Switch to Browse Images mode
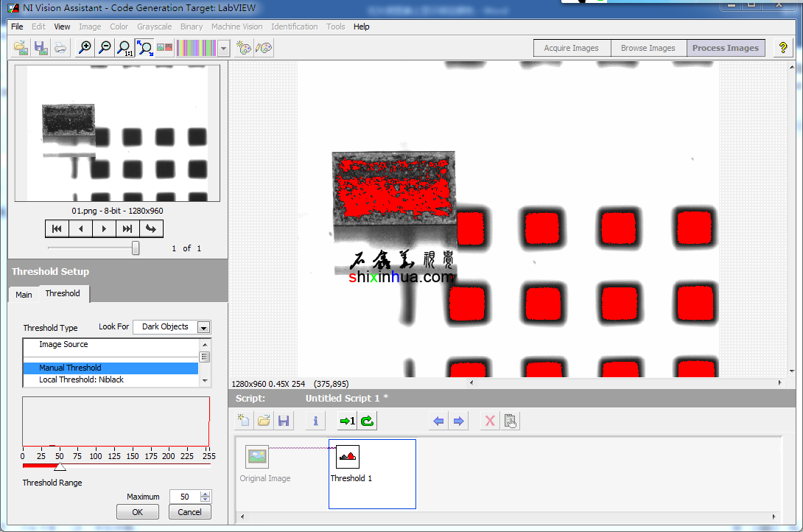This screenshot has height=532, width=803. click(648, 48)
